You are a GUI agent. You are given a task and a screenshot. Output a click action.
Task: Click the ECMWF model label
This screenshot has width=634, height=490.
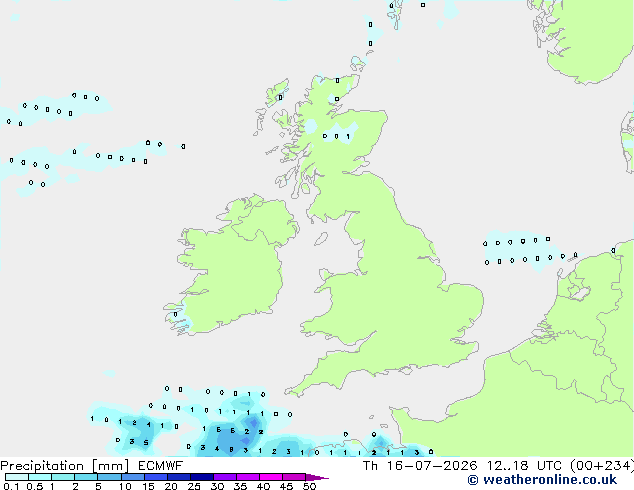(x=161, y=465)
